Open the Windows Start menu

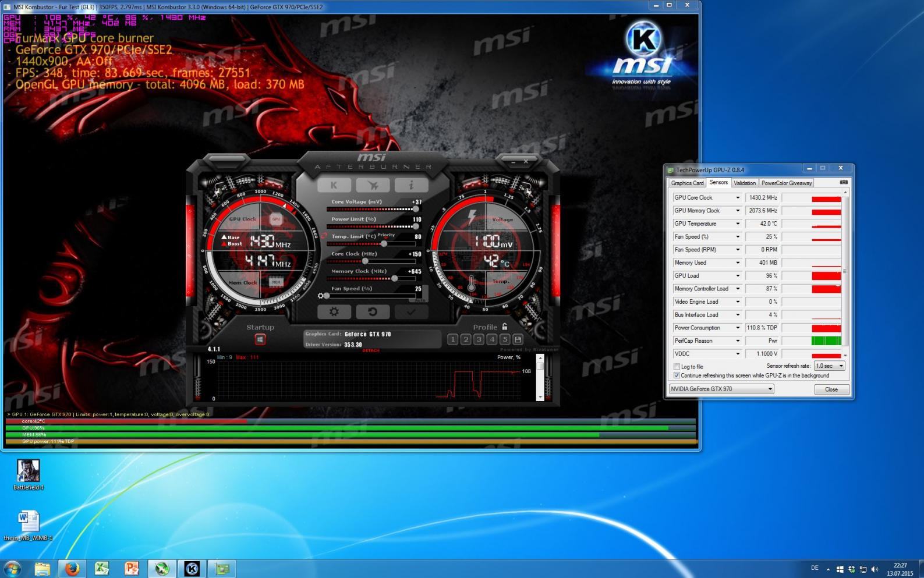pyautogui.click(x=12, y=569)
